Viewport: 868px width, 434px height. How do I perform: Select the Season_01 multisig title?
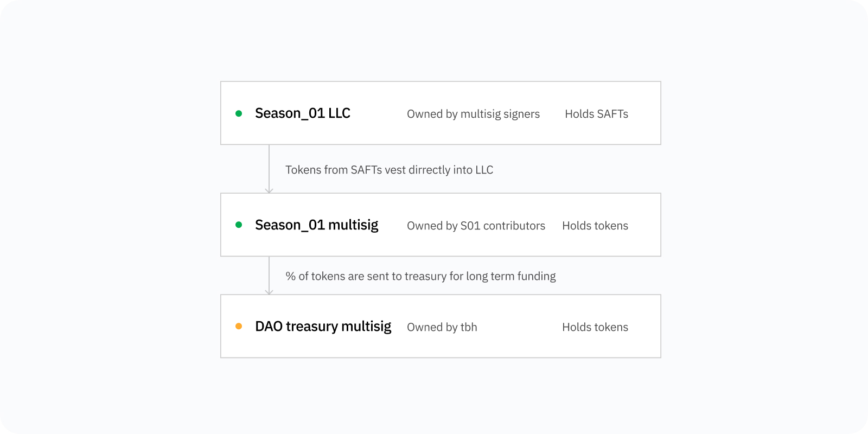(x=317, y=225)
